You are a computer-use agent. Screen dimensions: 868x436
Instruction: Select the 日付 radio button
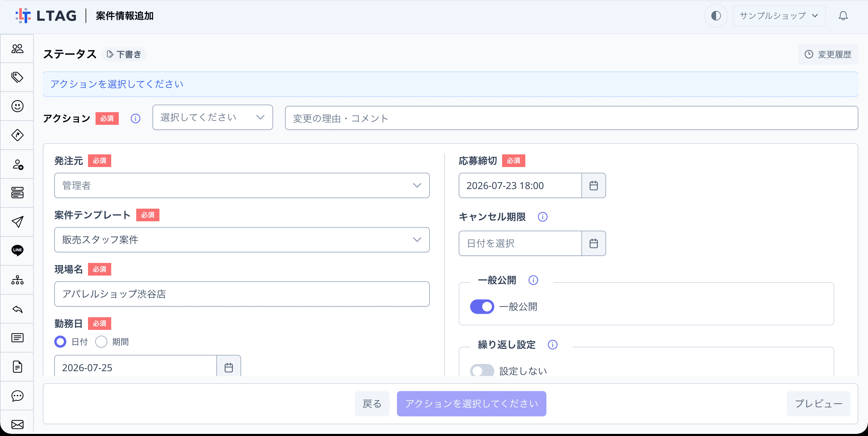tap(60, 342)
